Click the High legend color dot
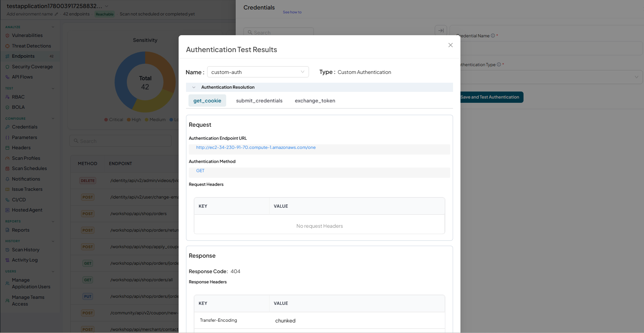This screenshot has width=644, height=333. pos(129,120)
